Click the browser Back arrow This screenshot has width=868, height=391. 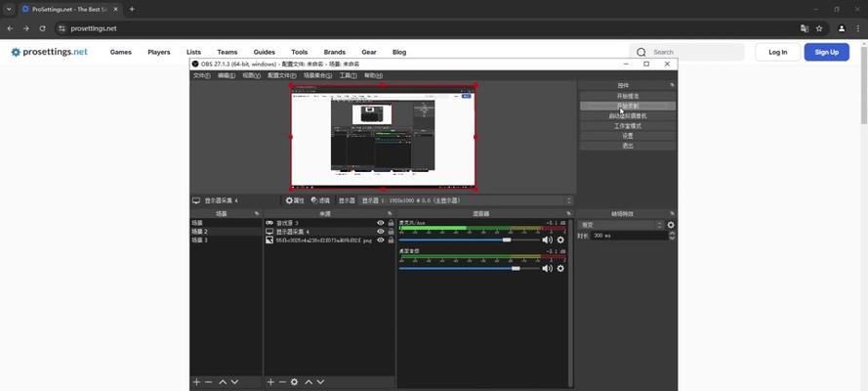click(10, 28)
